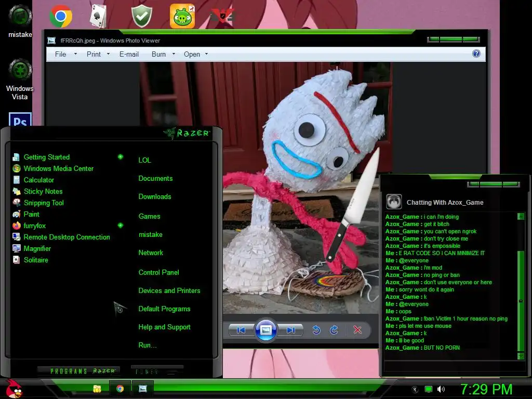Open Documents from Start menu
This screenshot has width=532, height=399.
(155, 179)
